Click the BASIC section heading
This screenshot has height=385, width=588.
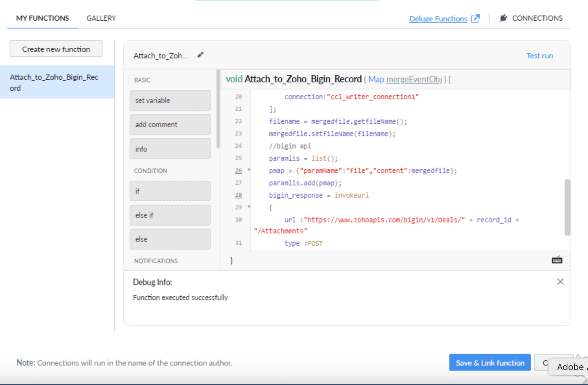pos(142,80)
